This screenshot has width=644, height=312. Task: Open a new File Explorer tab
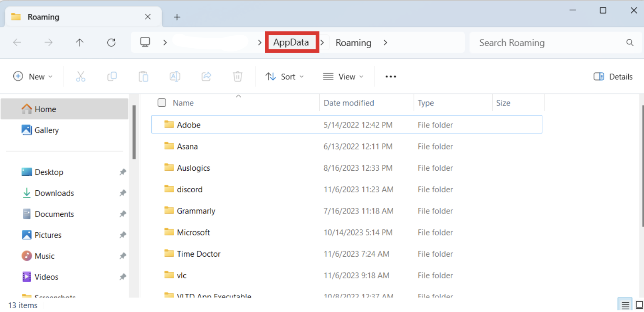pos(177,17)
